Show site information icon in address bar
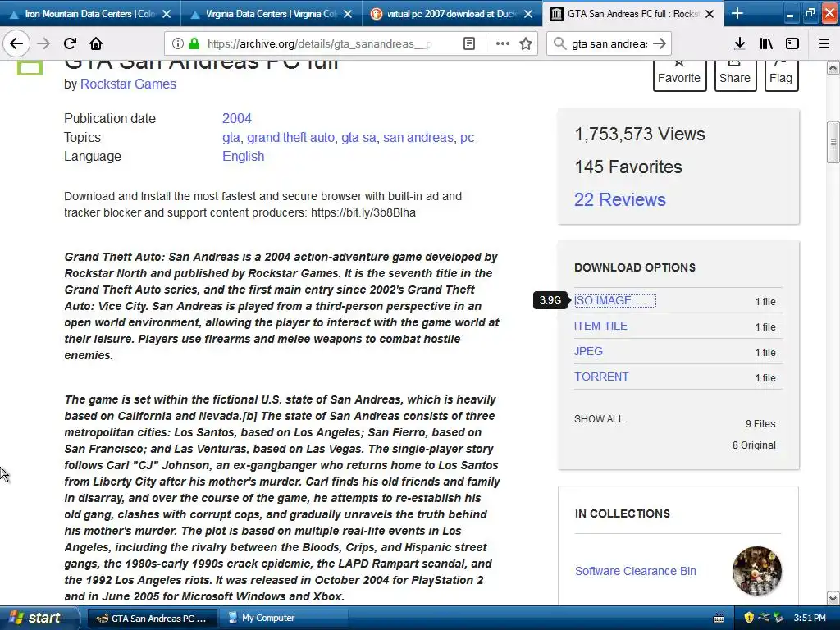The width and height of the screenshot is (840, 630). (177, 43)
